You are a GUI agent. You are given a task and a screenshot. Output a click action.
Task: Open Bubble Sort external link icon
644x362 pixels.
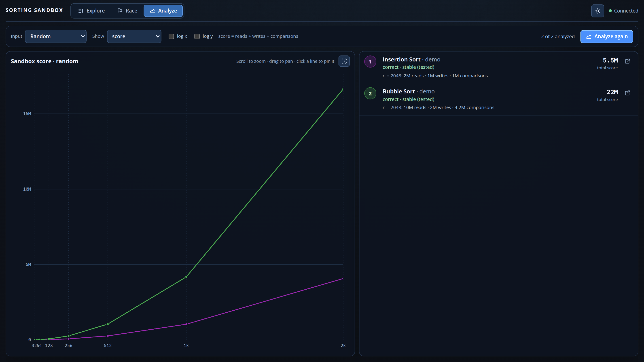click(x=627, y=93)
